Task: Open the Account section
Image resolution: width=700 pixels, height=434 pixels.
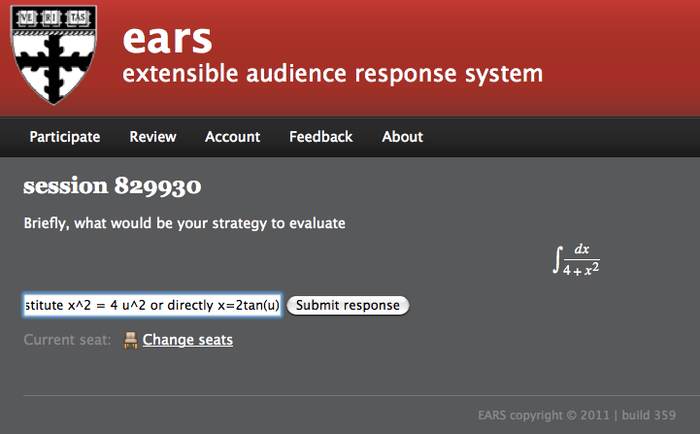Action: 232,137
